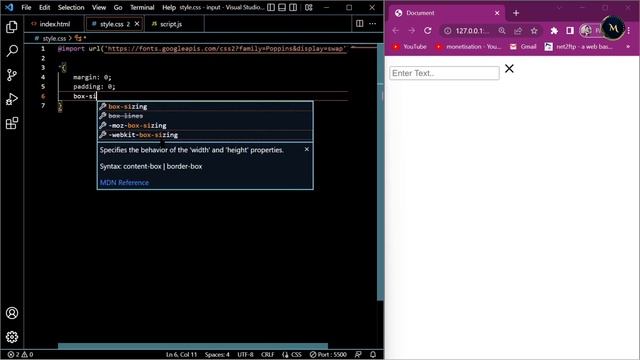The width and height of the screenshot is (640, 360).
Task: Open Manage gear settings in VS Code
Action: [x=12, y=337]
